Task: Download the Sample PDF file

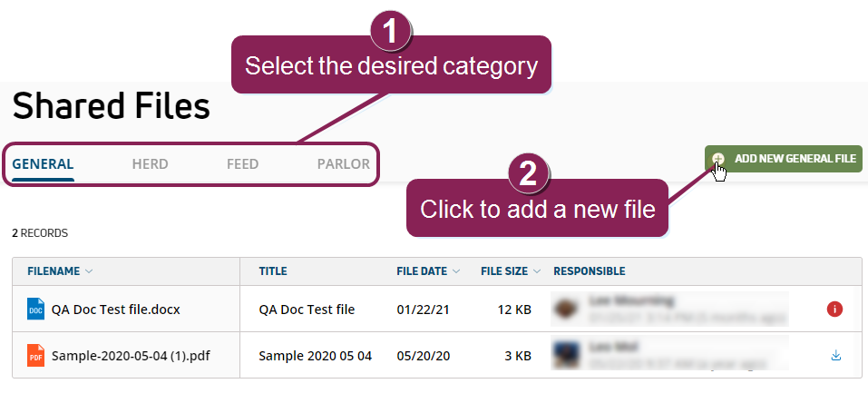Action: [x=835, y=356]
